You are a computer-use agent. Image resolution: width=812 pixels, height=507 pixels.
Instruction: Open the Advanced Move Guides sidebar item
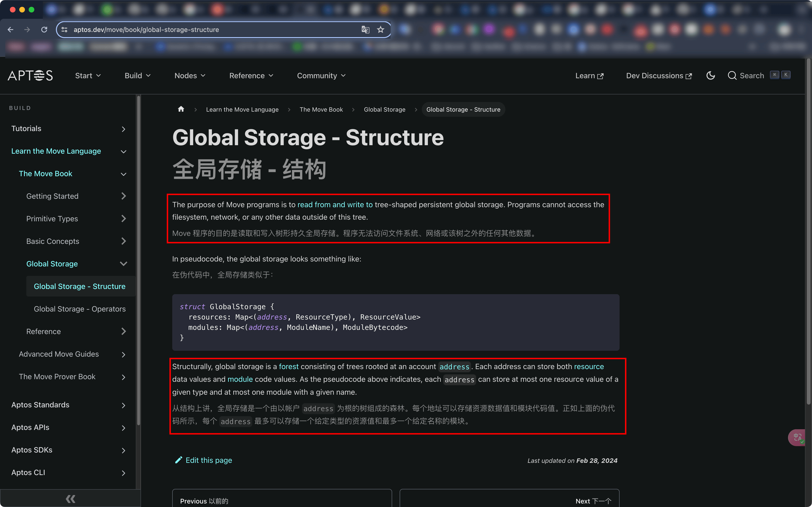(59, 354)
